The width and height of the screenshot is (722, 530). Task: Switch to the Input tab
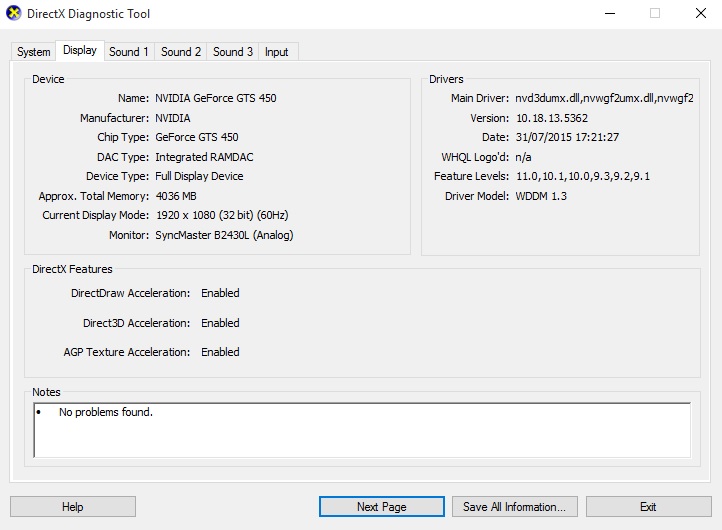(277, 52)
